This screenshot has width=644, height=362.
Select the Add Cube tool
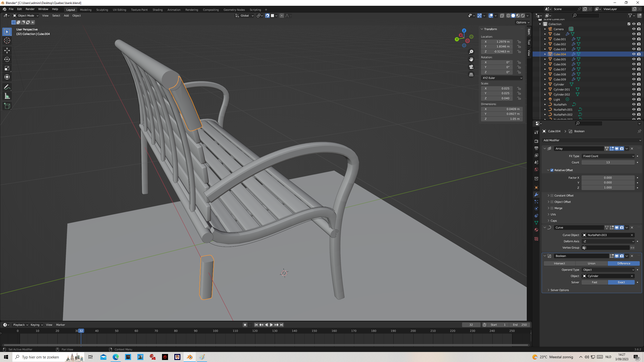pyautogui.click(x=7, y=106)
